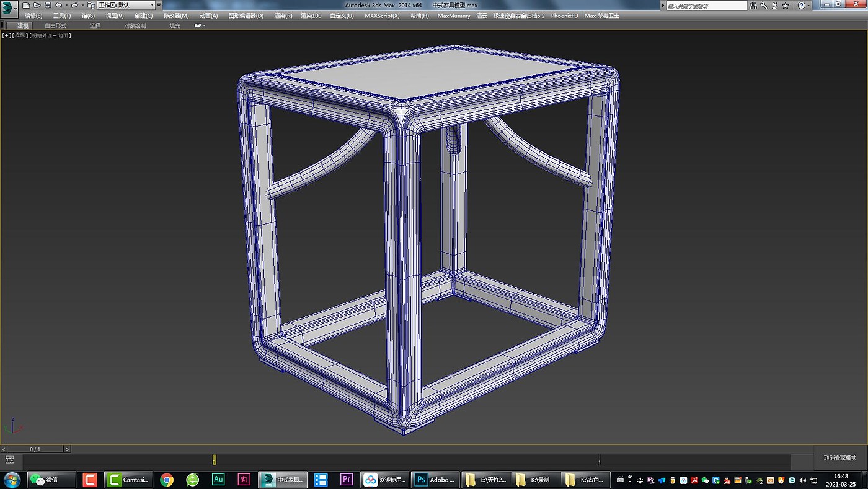Click the Undo arrow icon
Screen dimensions: 868x489
tap(58, 5)
